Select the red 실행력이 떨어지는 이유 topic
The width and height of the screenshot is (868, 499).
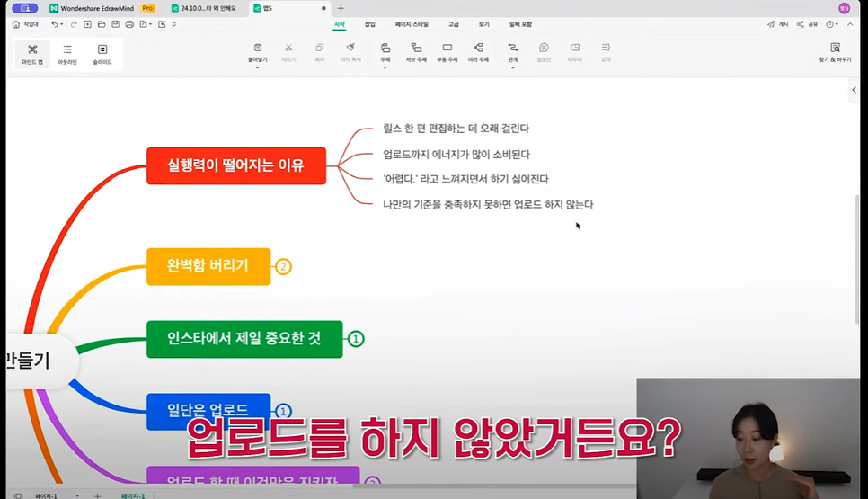pyautogui.click(x=236, y=165)
